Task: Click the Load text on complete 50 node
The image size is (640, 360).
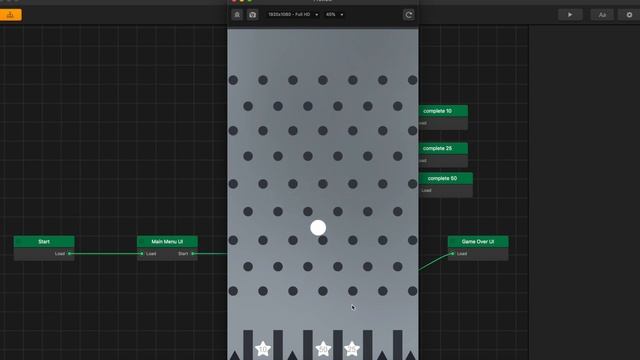Action: tap(426, 190)
